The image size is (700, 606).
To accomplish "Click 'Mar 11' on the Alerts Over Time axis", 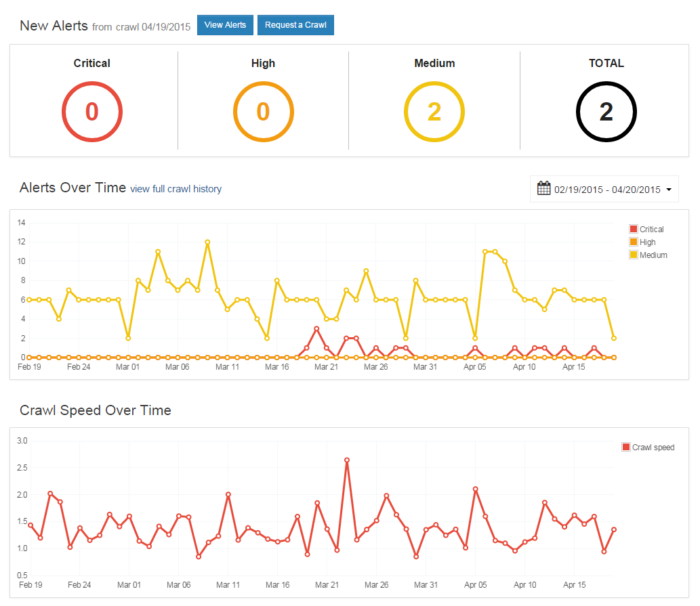I will click(227, 367).
